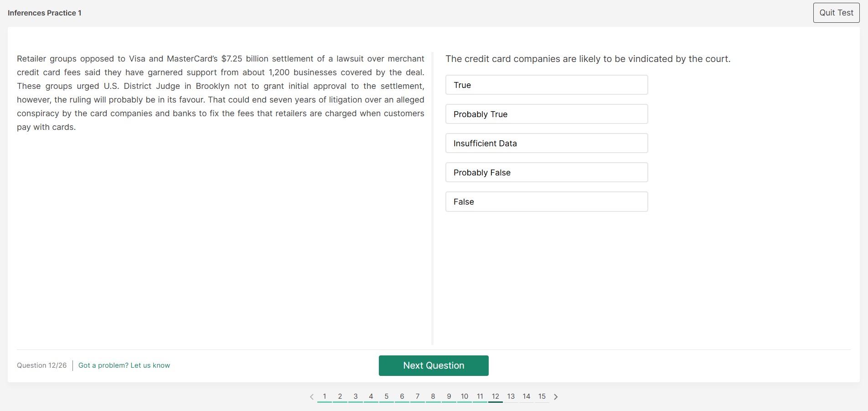Jump to question 4
The width and height of the screenshot is (868, 411).
(x=371, y=396)
